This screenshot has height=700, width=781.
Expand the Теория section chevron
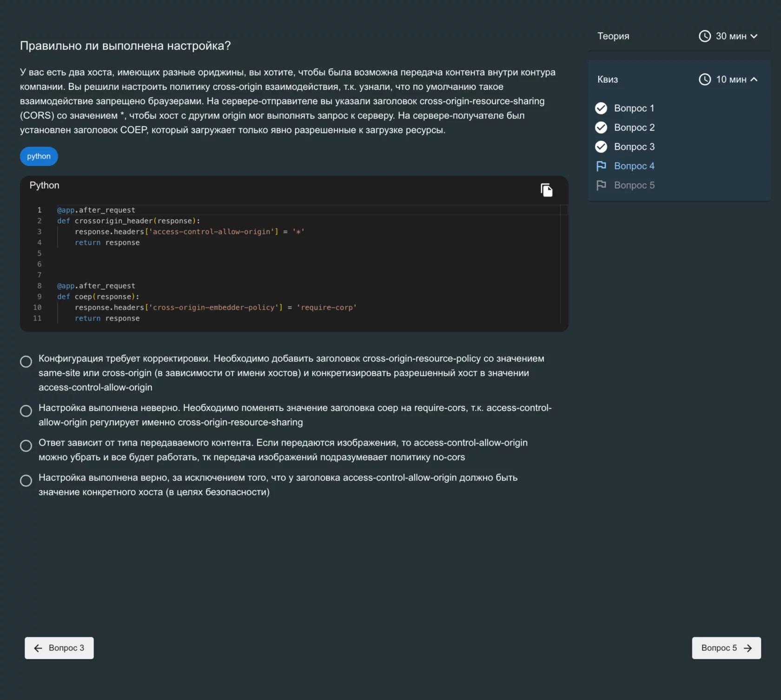[754, 36]
